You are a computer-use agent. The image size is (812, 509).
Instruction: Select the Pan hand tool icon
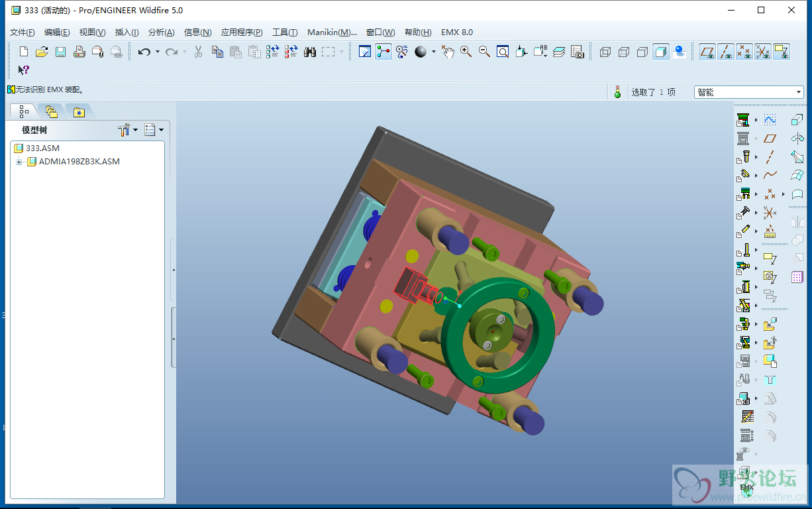click(448, 52)
